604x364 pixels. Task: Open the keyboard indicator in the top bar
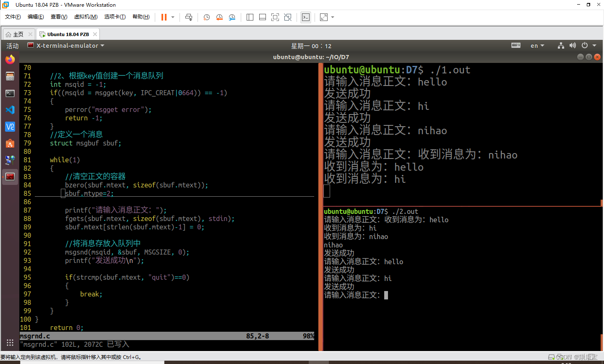pyautogui.click(x=516, y=45)
